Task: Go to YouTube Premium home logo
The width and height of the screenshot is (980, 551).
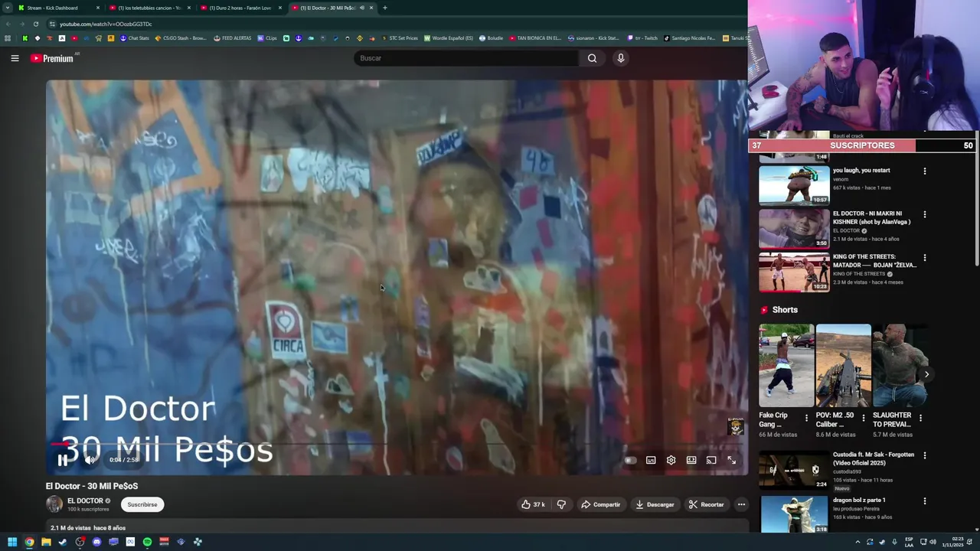Action: tap(52, 58)
